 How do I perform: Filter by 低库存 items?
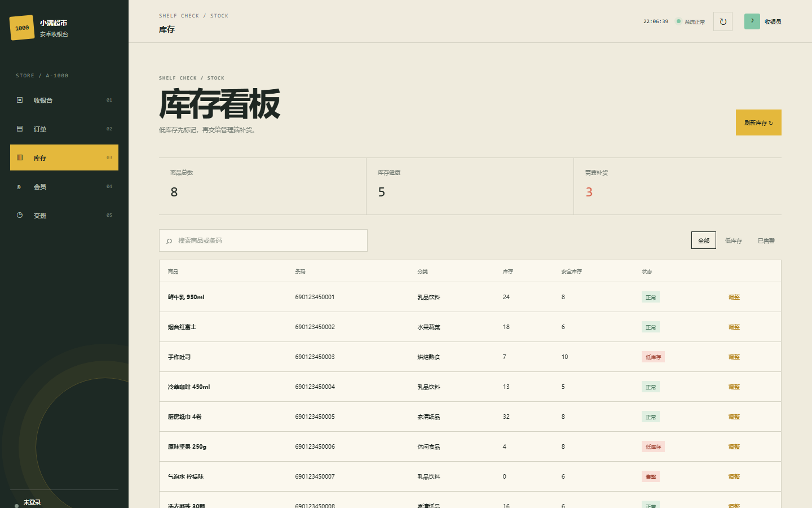click(734, 240)
